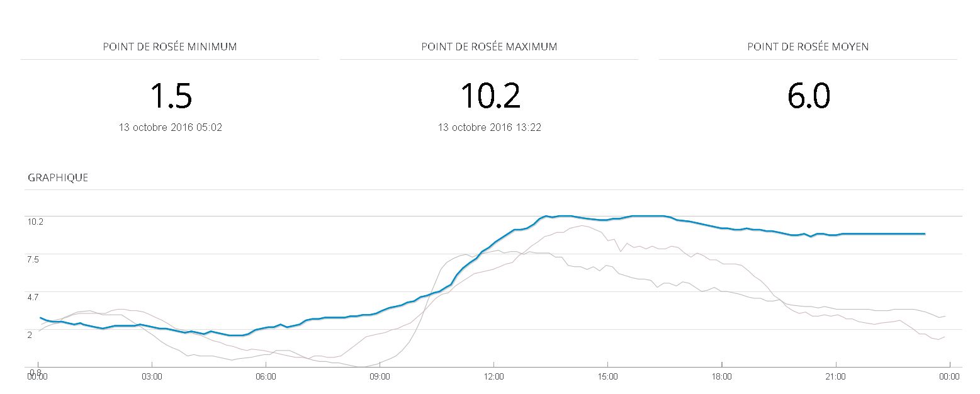Select the large maximum value 10.2
The width and height of the screenshot is (980, 394).
pyautogui.click(x=490, y=96)
